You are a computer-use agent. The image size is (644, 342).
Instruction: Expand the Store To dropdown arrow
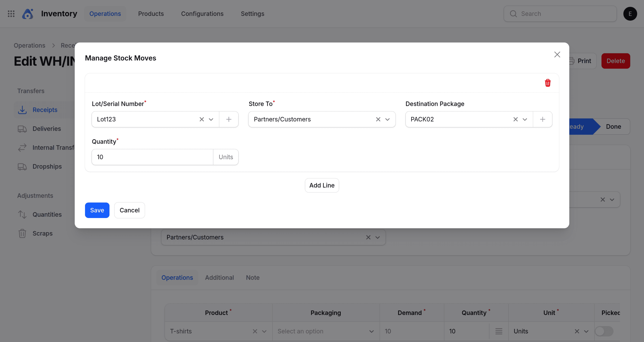pyautogui.click(x=387, y=119)
